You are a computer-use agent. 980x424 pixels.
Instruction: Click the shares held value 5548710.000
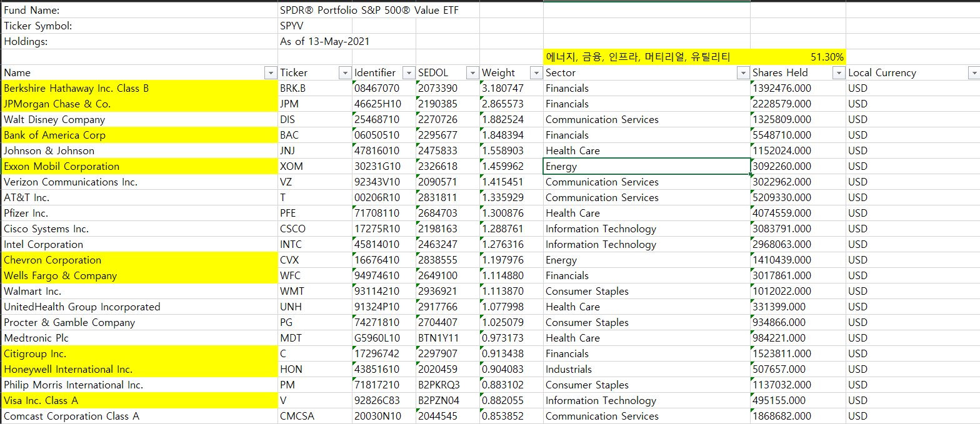tap(798, 135)
